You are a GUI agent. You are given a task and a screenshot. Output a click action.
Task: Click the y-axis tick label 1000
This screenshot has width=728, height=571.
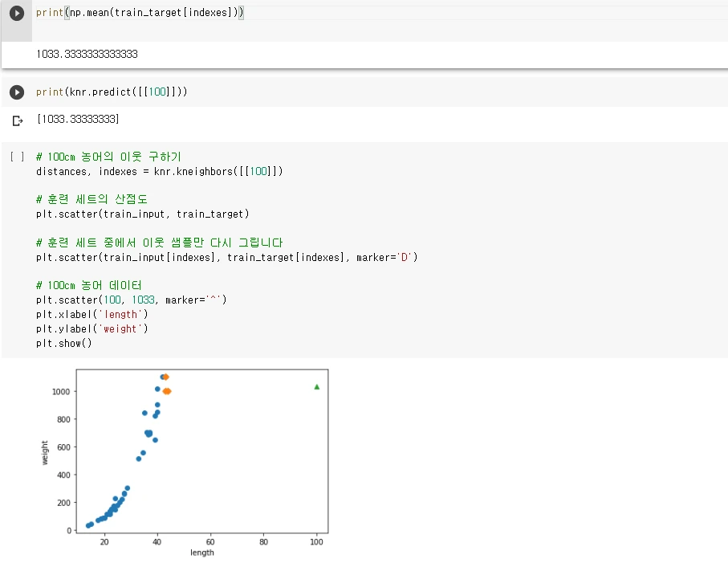click(x=61, y=392)
